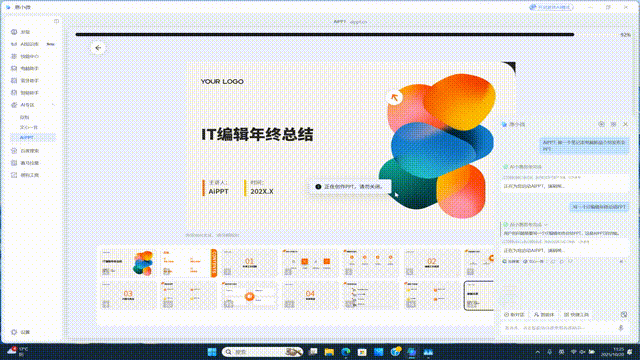Select the section 02 slide thumbnail

pyautogui.click(x=431, y=263)
